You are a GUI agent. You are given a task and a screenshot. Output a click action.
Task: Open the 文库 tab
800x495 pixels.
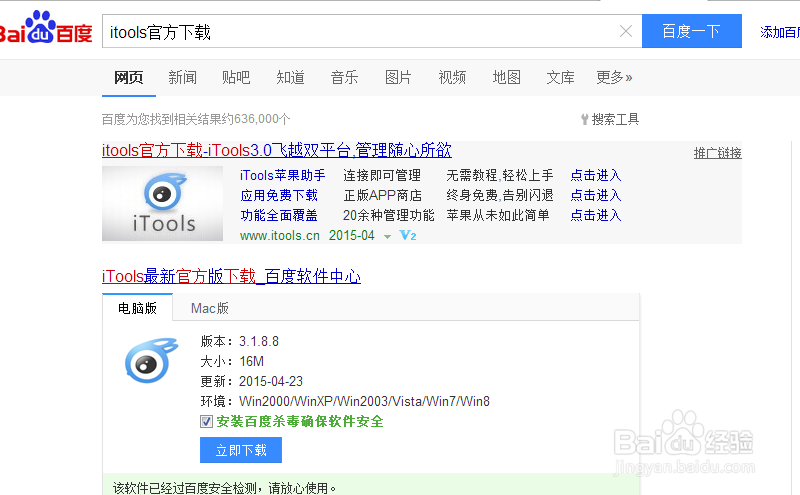[x=560, y=78]
